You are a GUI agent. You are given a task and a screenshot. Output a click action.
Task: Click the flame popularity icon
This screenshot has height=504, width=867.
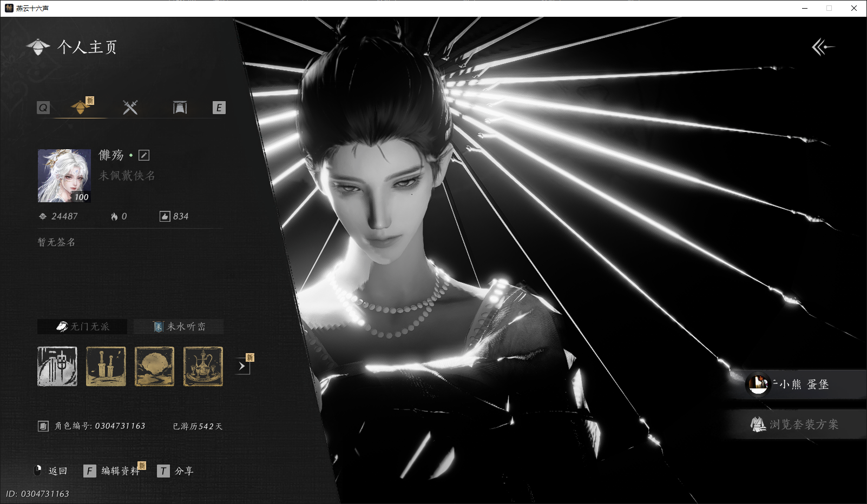coord(114,216)
